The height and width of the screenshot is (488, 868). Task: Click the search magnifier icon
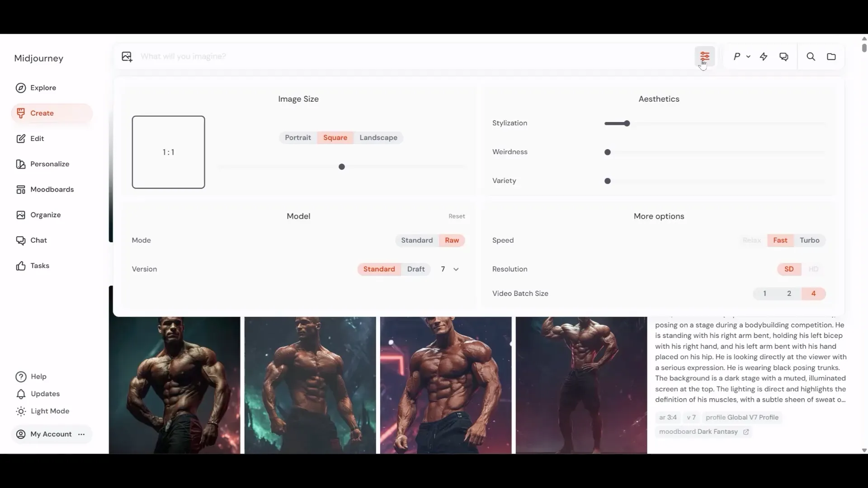[x=811, y=56]
